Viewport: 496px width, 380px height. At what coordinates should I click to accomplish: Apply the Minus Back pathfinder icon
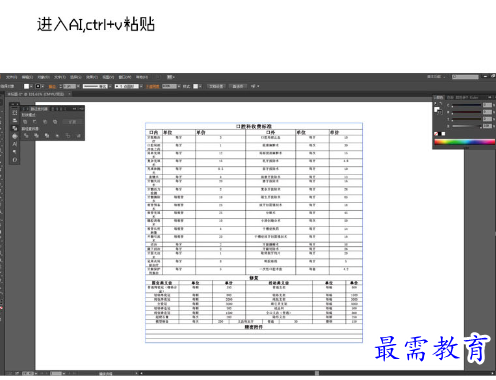[x=78, y=135]
